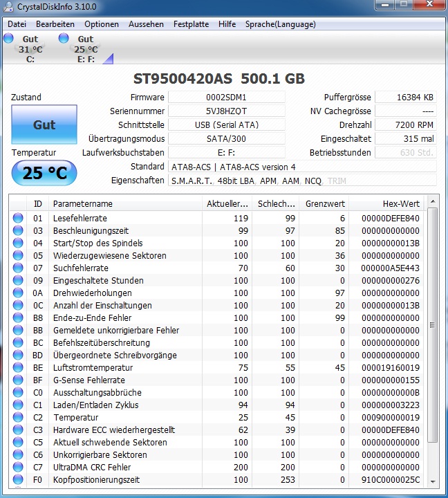Click status orb of Start/Stop des Spindels
The height and width of the screenshot is (498, 448).
[18, 243]
